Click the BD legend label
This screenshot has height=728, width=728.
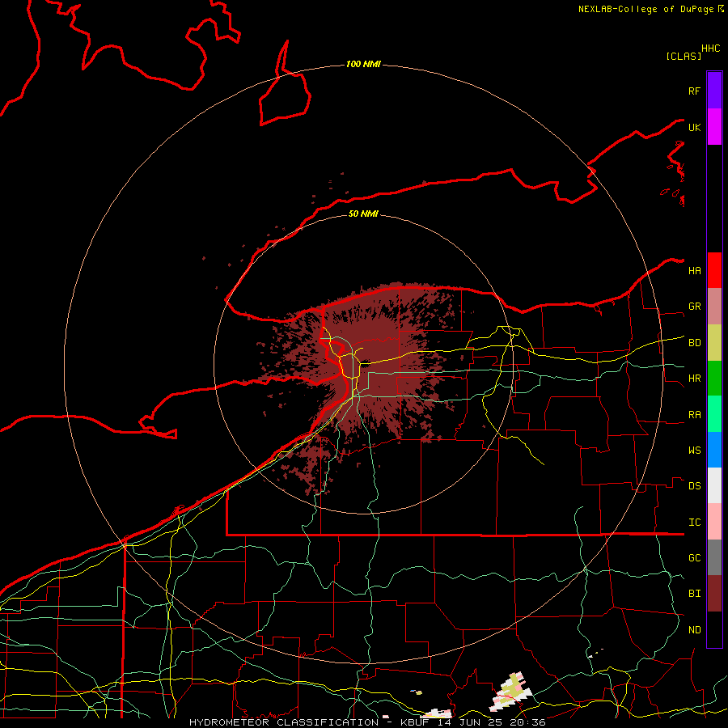point(694,343)
